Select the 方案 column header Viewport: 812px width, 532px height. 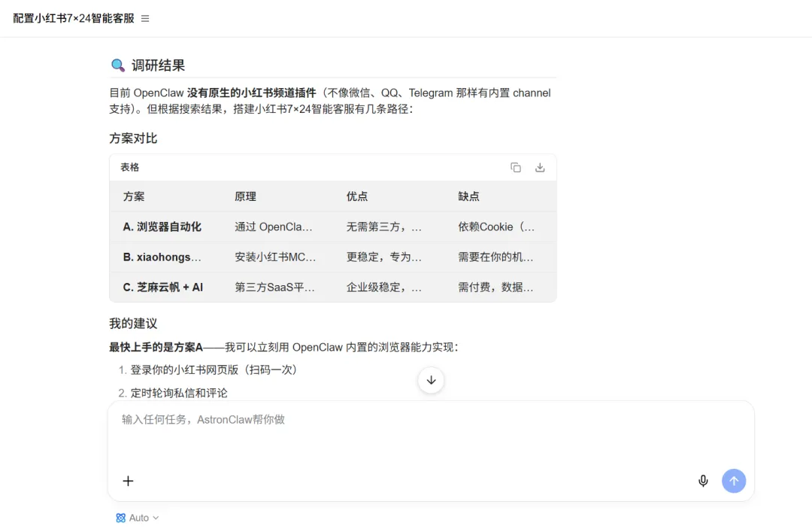coord(134,196)
